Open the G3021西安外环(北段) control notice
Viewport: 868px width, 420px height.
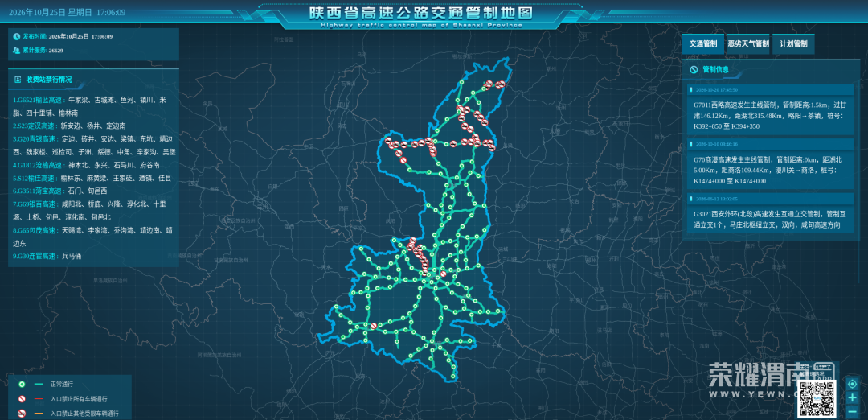[x=769, y=219]
